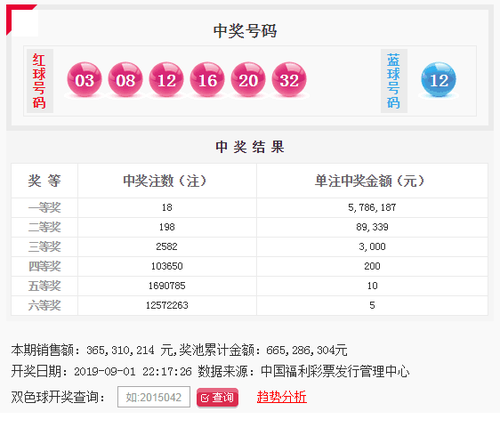Viewport: 500px width, 426px height.
Task: Click the red ball numbered 16
Action: 207,79
